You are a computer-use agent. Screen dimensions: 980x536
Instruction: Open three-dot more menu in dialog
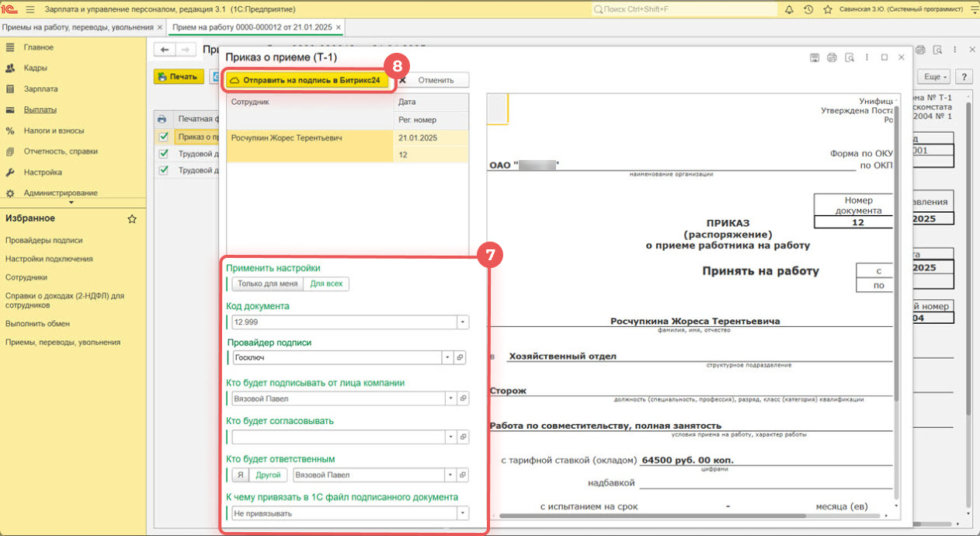(x=867, y=57)
